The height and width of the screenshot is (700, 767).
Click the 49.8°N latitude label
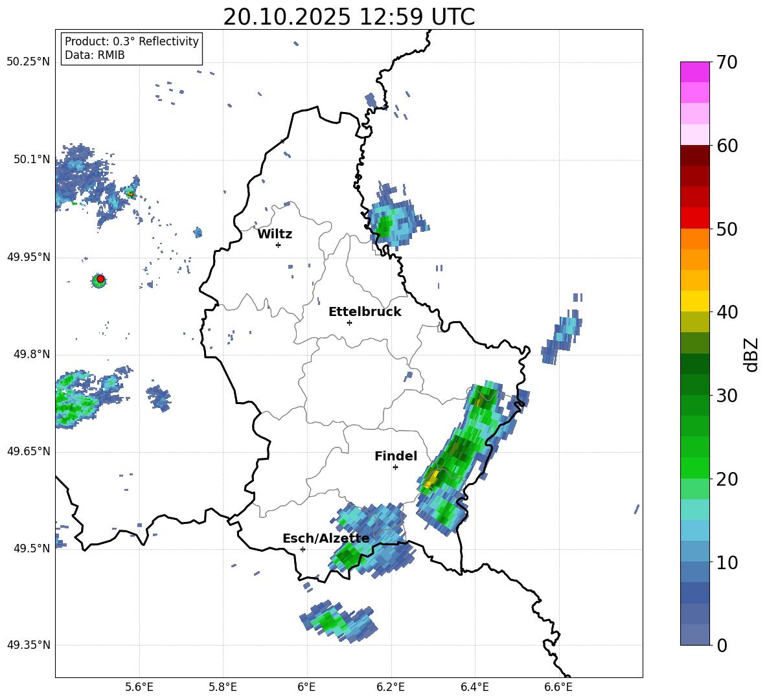click(x=32, y=354)
